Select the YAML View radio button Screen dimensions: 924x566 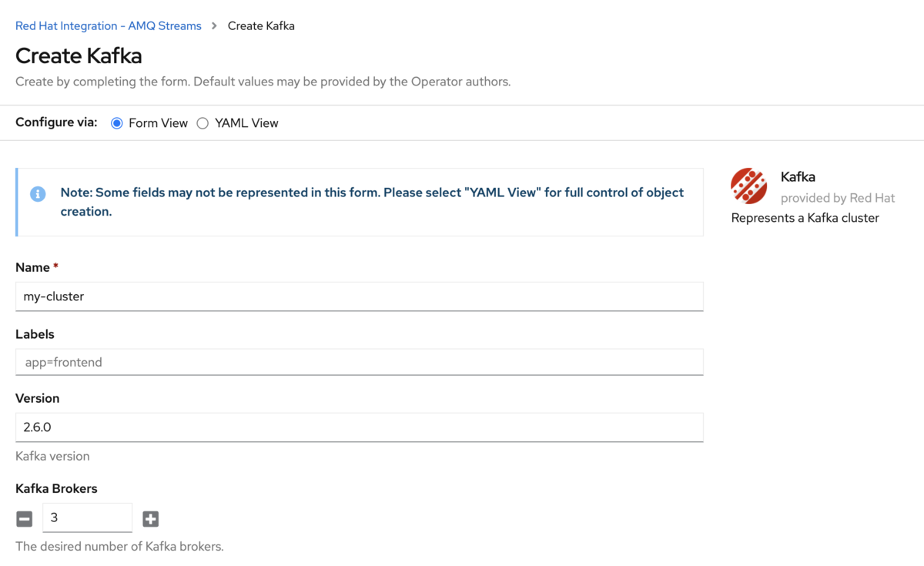tap(203, 123)
